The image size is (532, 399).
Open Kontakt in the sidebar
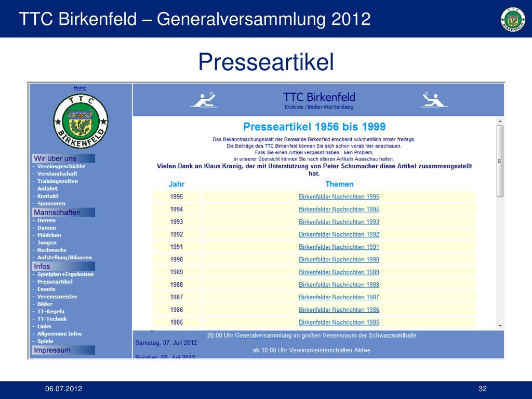point(47,196)
